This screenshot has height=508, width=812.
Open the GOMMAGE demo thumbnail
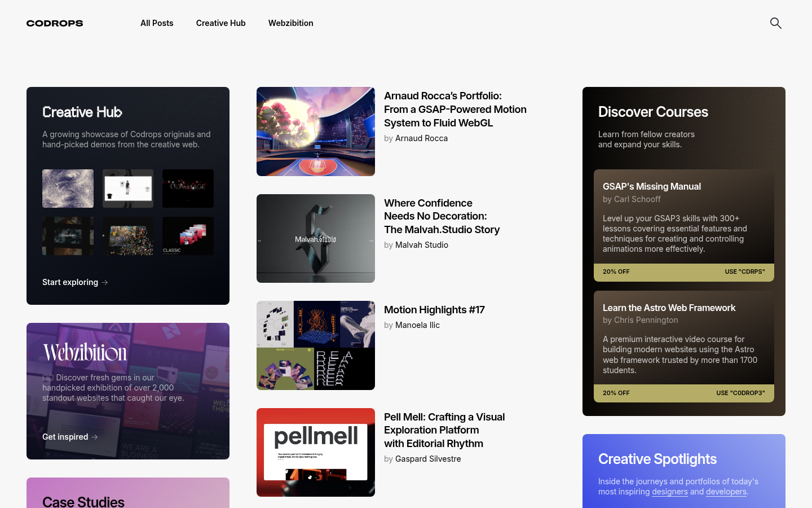point(188,189)
